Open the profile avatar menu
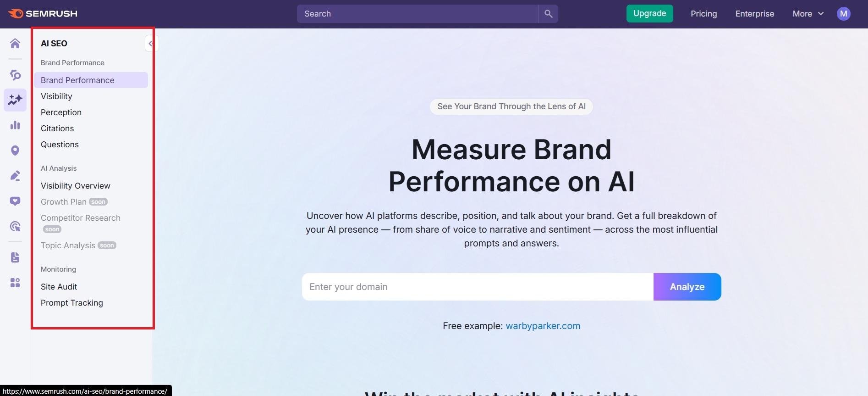868x396 pixels. click(x=843, y=13)
